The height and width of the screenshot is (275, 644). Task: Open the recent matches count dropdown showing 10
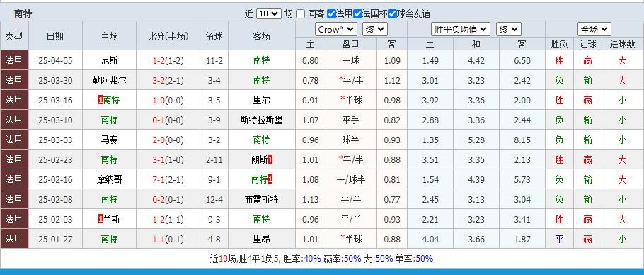[269, 13]
